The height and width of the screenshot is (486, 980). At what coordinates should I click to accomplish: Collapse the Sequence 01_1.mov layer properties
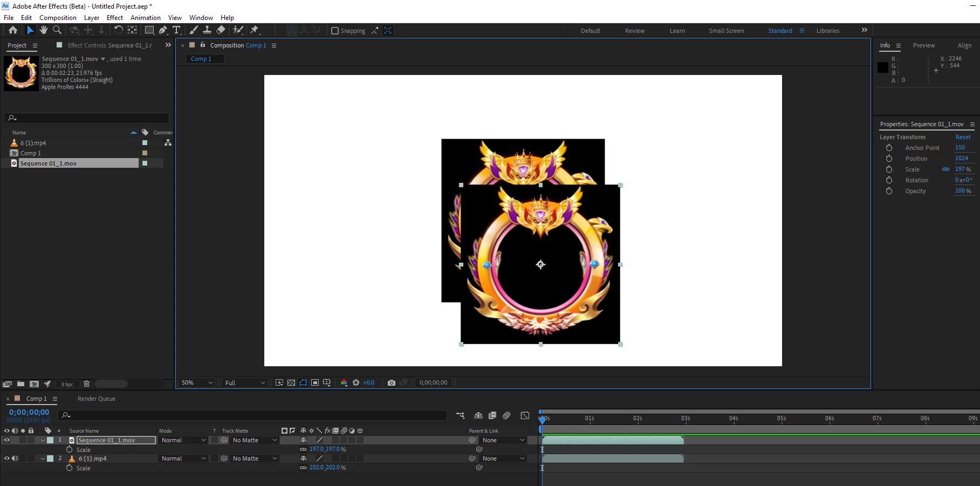pos(43,440)
